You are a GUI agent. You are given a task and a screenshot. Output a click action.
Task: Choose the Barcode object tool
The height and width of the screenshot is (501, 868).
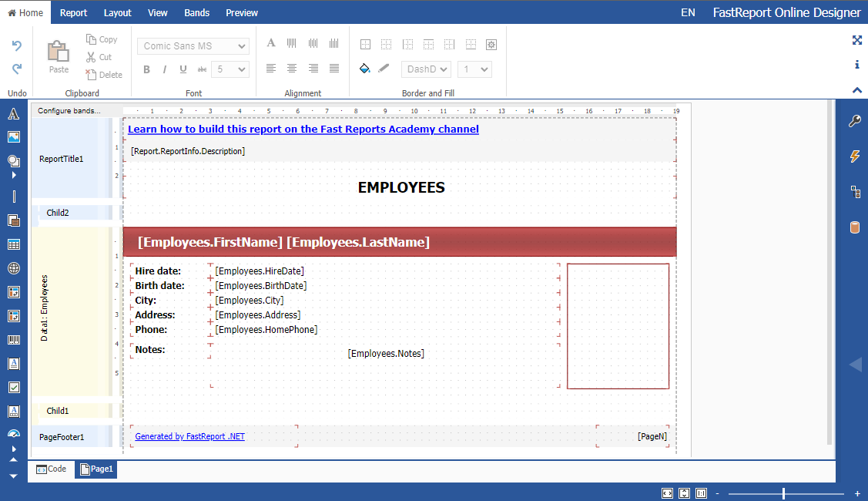point(13,340)
